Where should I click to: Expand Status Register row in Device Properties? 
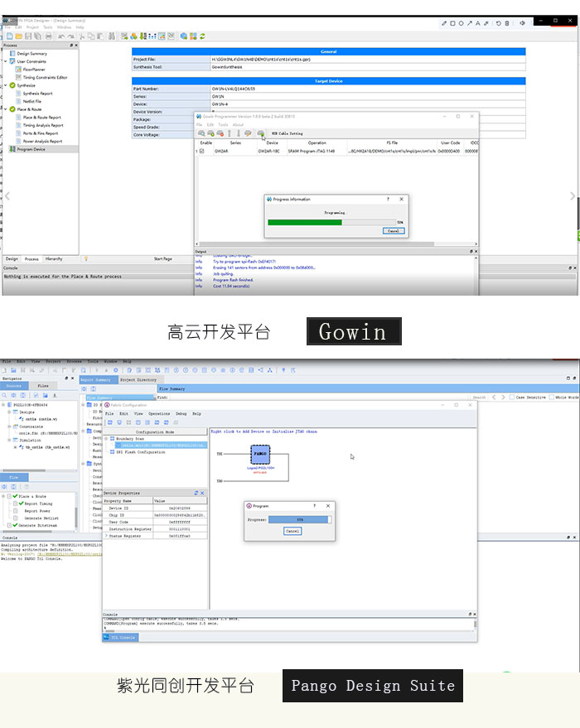point(106,536)
